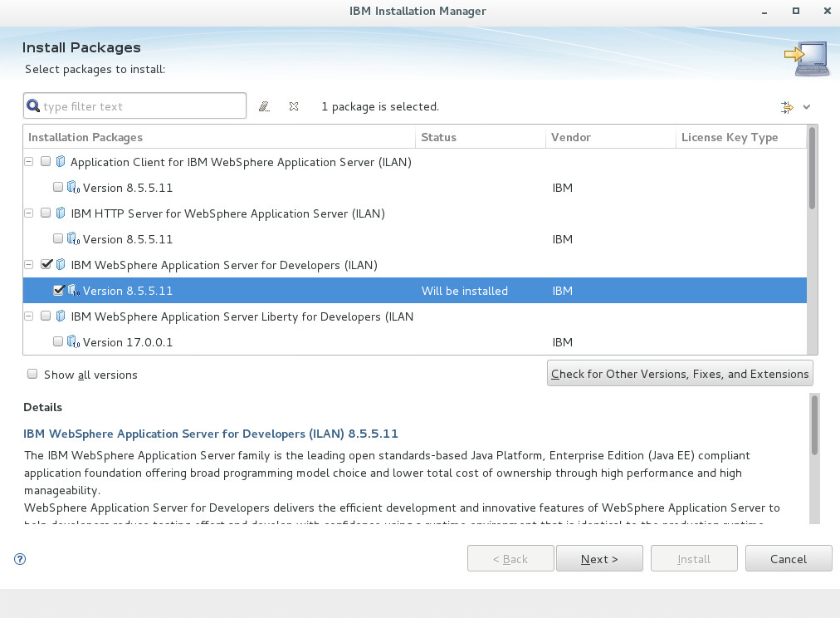
Task: Collapse the Application Client tree node
Action: click(x=29, y=161)
